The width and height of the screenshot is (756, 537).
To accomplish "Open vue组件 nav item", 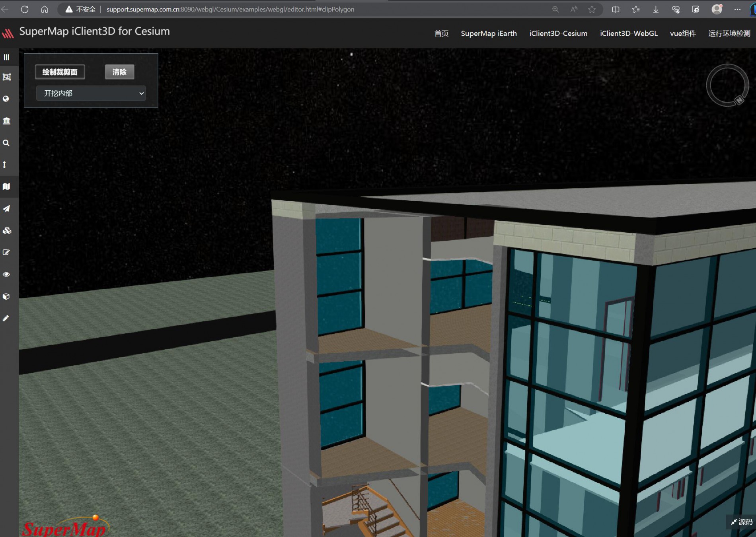I will click(x=683, y=33).
